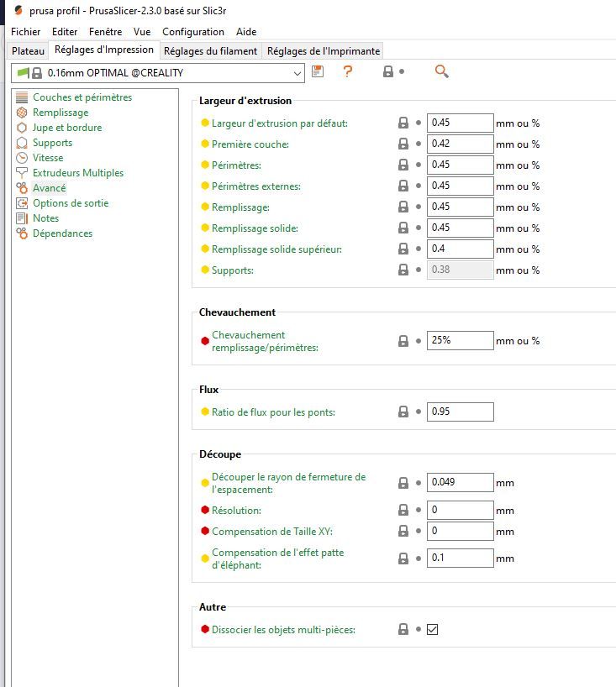Open the Extrudeurs Multiples page
Image resolution: width=616 pixels, height=687 pixels.
click(78, 173)
